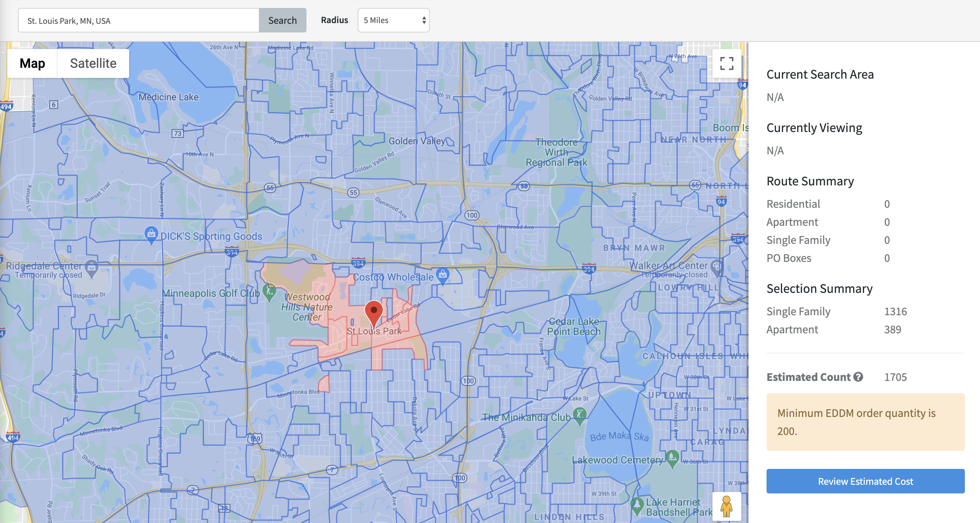Click the Estimated Count help question icon

click(x=858, y=377)
